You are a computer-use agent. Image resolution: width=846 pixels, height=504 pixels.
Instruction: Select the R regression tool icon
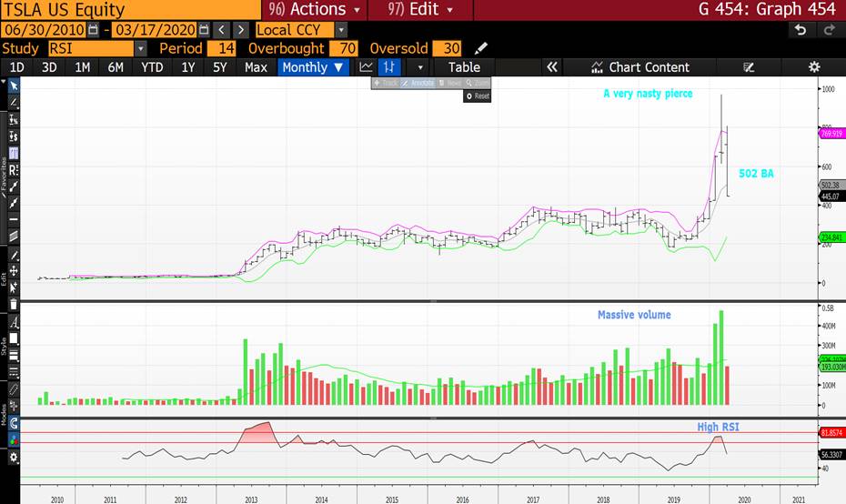tap(14, 170)
